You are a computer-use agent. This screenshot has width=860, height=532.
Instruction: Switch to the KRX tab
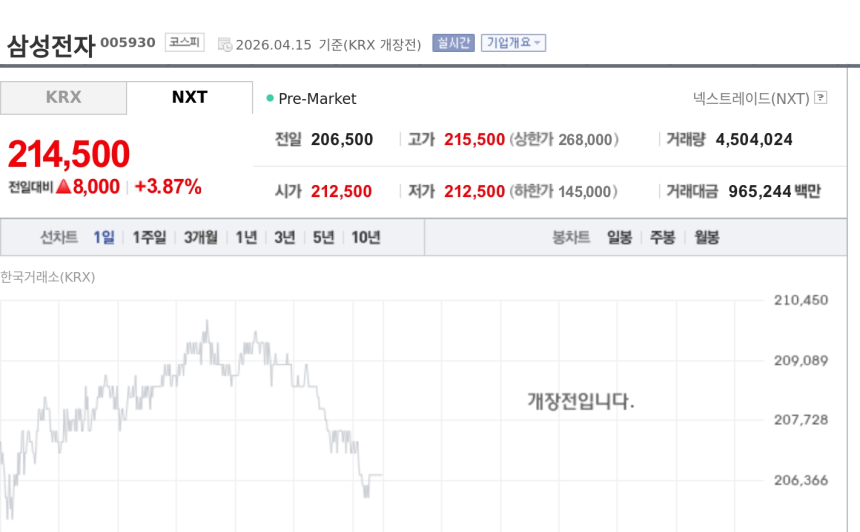tap(63, 98)
